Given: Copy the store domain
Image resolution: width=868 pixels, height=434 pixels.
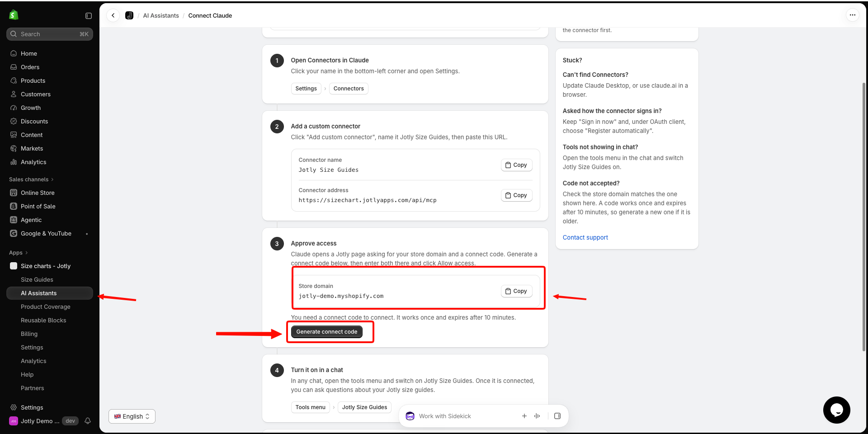Looking at the screenshot, I should tap(516, 291).
